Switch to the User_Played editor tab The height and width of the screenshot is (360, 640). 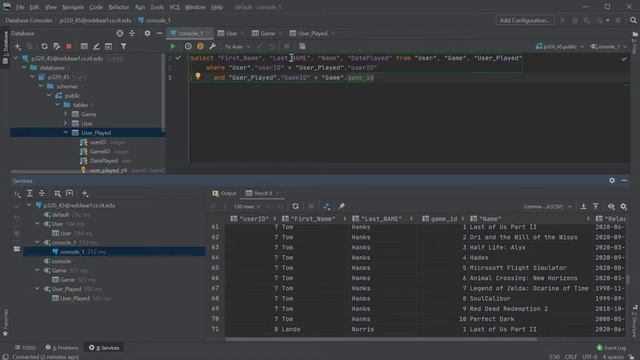(x=313, y=33)
